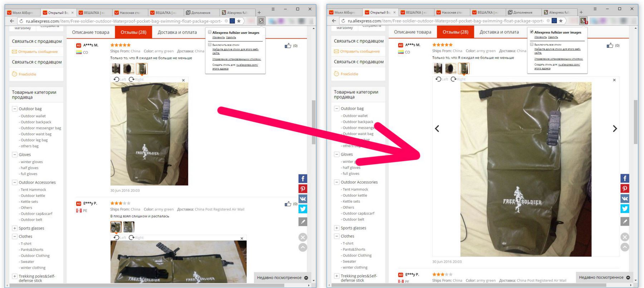This screenshot has width=644, height=288.
Task: Open the browser menu in the right window
Action: [595, 9]
